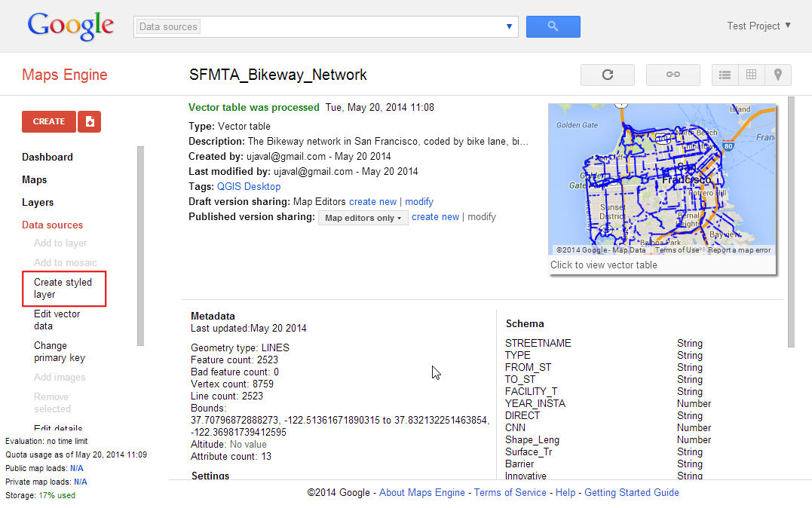Open Dashboard in the sidebar
This screenshot has width=812, height=508.
coord(47,157)
